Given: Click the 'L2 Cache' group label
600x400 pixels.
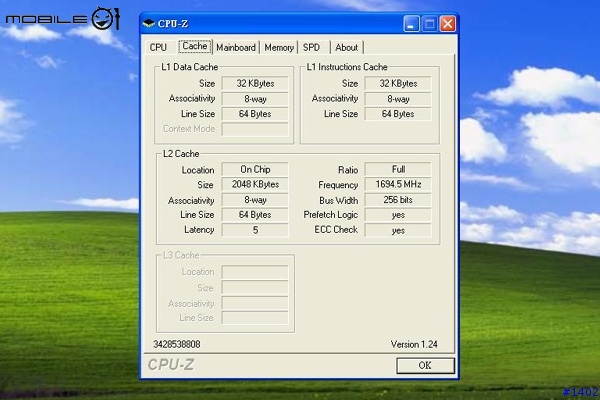Looking at the screenshot, I should click(181, 154).
